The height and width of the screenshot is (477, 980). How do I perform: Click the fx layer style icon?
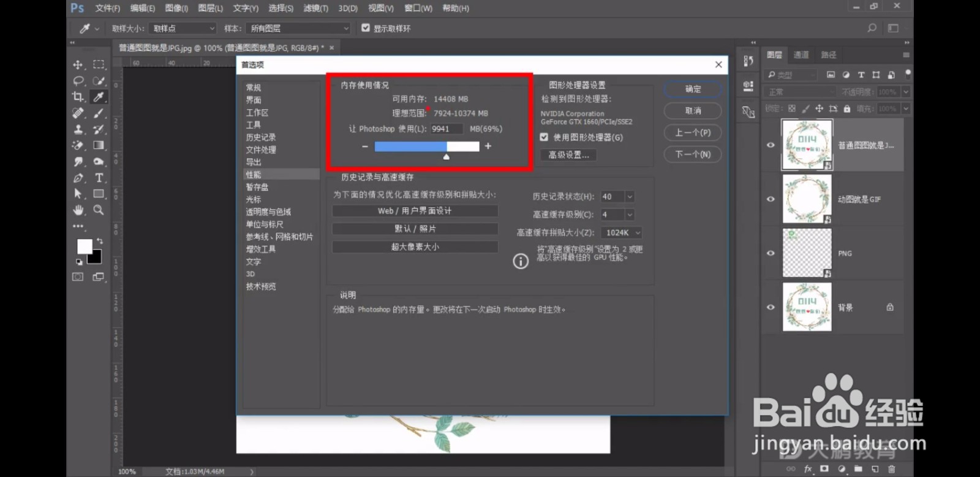pos(808,469)
